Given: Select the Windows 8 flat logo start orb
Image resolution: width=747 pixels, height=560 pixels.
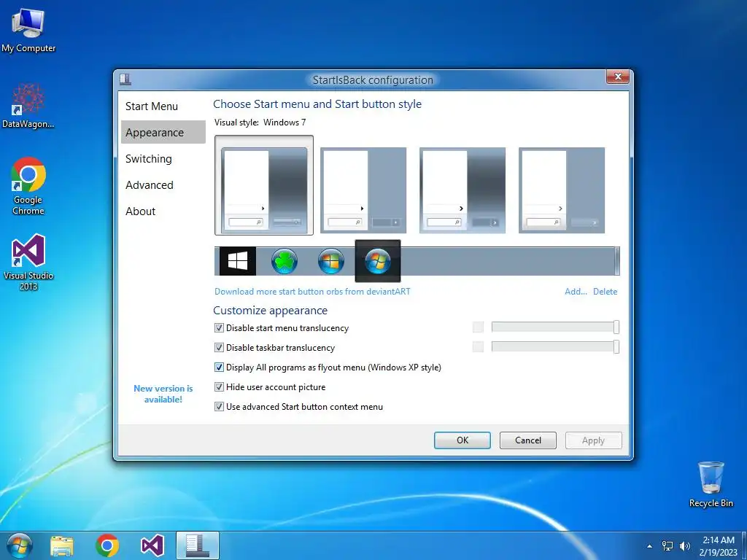Looking at the screenshot, I should 237,261.
